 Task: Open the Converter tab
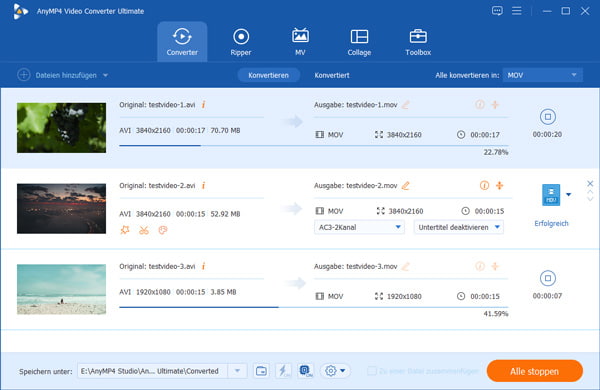coord(182,42)
